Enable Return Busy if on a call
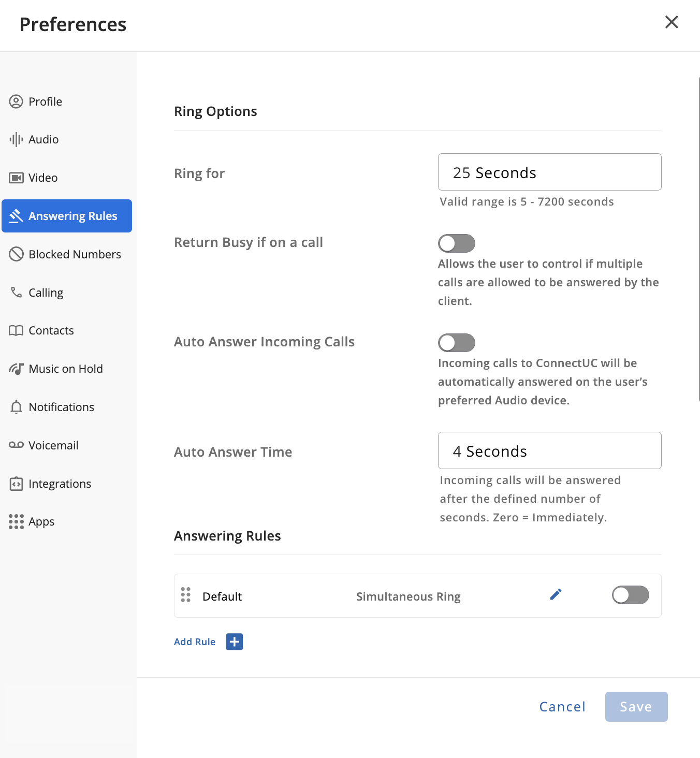This screenshot has width=700, height=758. tap(456, 243)
